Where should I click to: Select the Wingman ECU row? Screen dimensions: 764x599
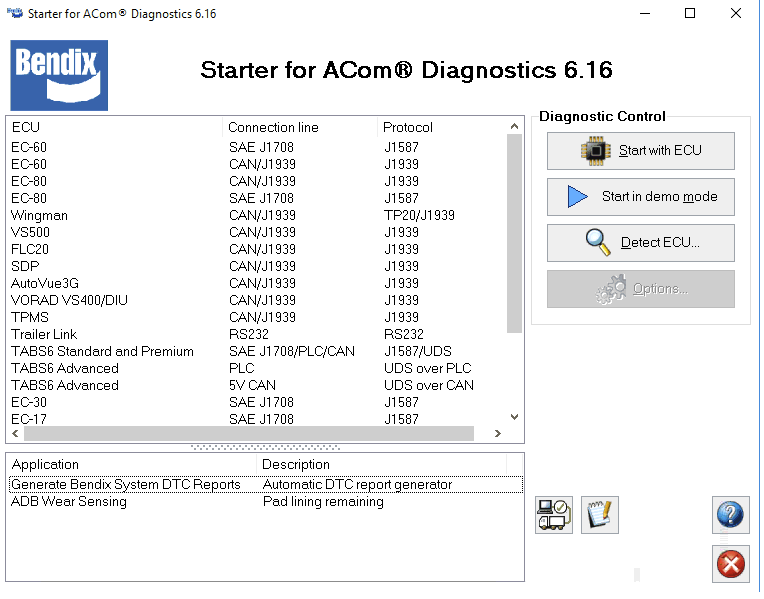pyautogui.click(x=257, y=215)
